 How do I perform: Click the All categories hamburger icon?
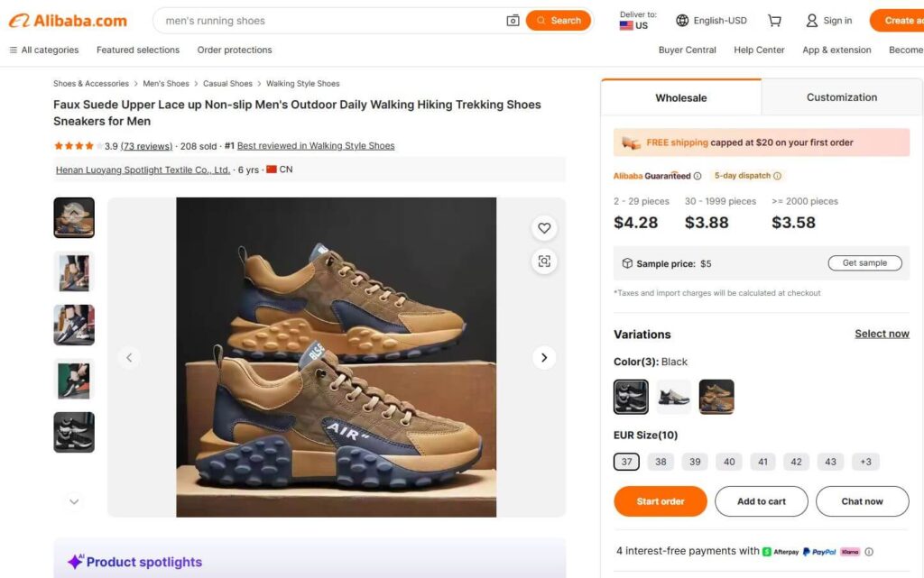pyautogui.click(x=12, y=50)
